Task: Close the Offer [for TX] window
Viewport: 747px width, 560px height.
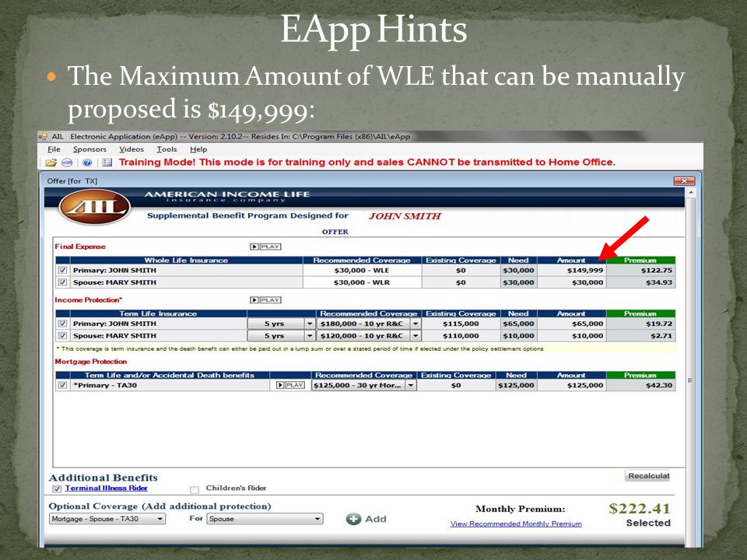Action: click(684, 181)
